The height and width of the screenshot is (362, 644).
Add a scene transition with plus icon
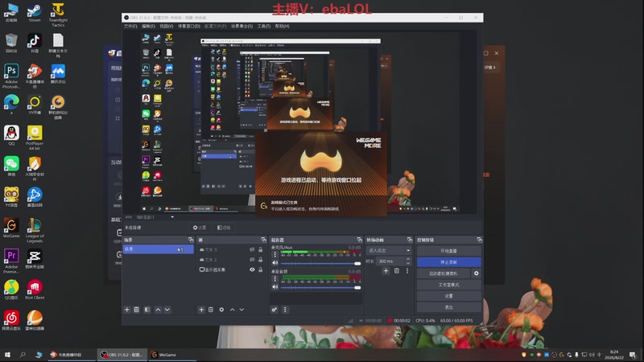click(386, 271)
